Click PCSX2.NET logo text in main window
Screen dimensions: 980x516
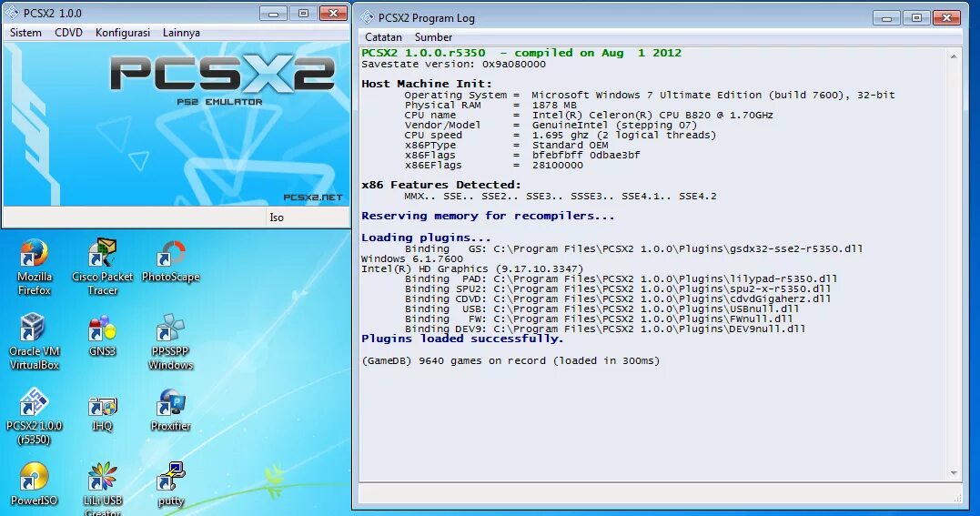312,197
